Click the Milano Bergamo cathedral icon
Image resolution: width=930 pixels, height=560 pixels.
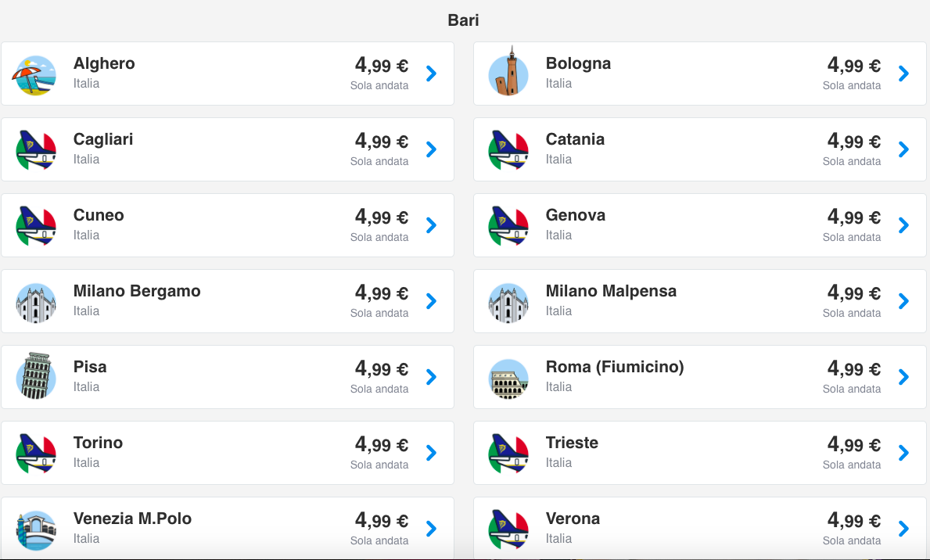(x=35, y=303)
